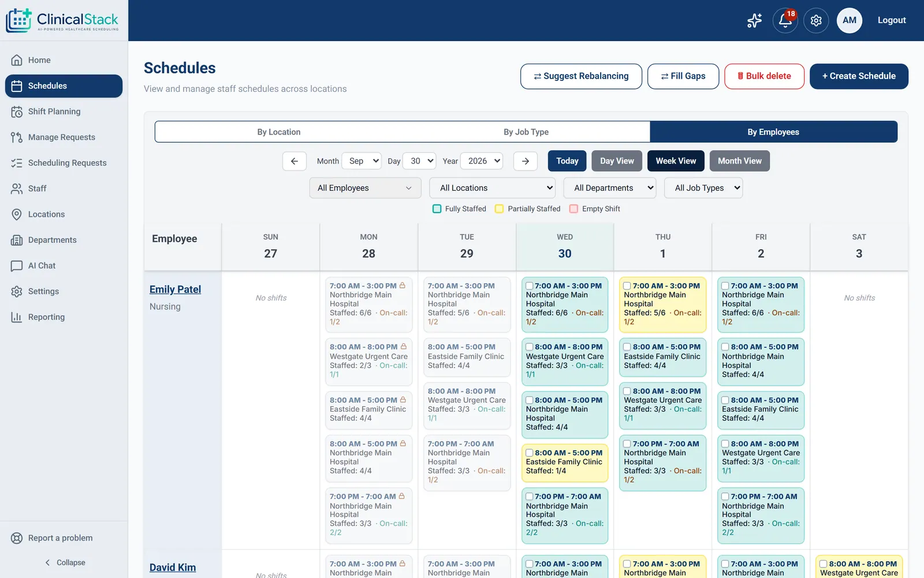The height and width of the screenshot is (578, 924).
Task: Click the Settings gear icon in sidebar
Action: click(17, 291)
